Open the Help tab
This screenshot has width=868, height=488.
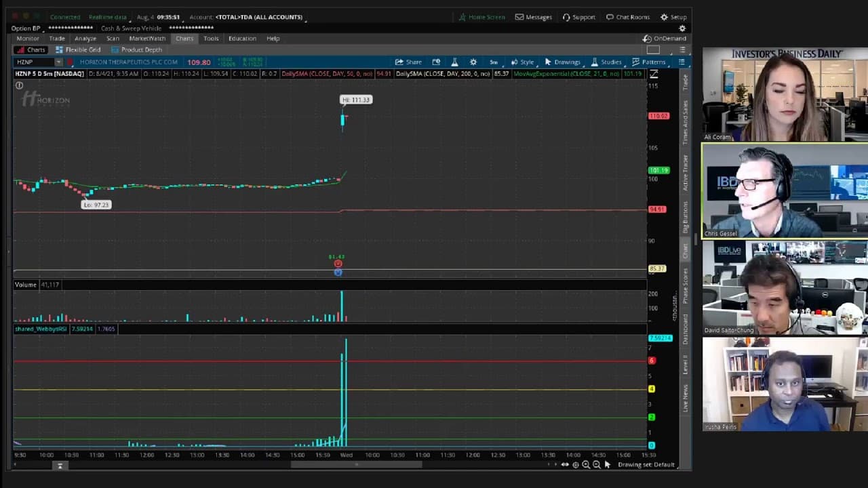click(273, 39)
